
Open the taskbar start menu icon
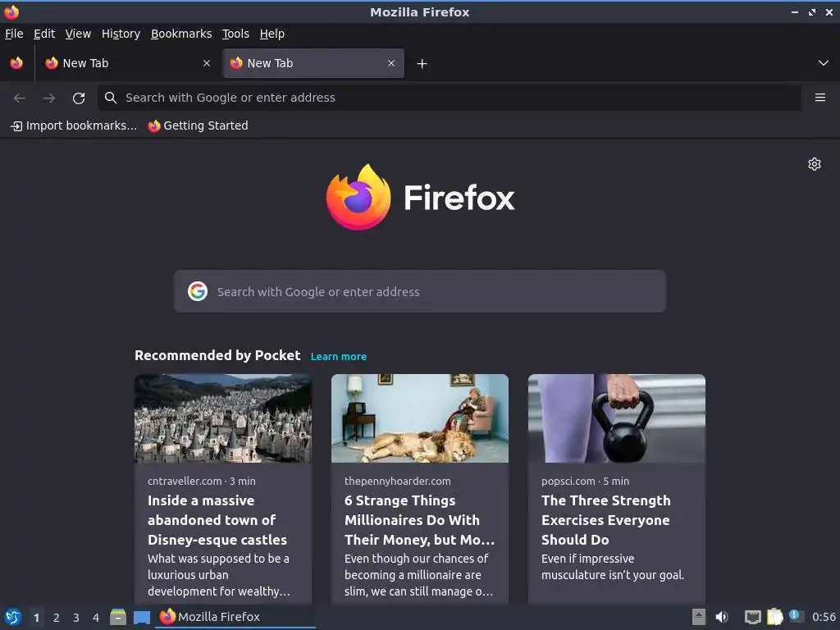pyautogui.click(x=13, y=617)
